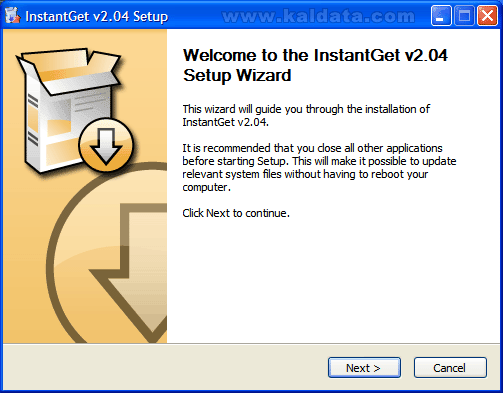Click the Next > button
503x393 pixels.
click(364, 368)
